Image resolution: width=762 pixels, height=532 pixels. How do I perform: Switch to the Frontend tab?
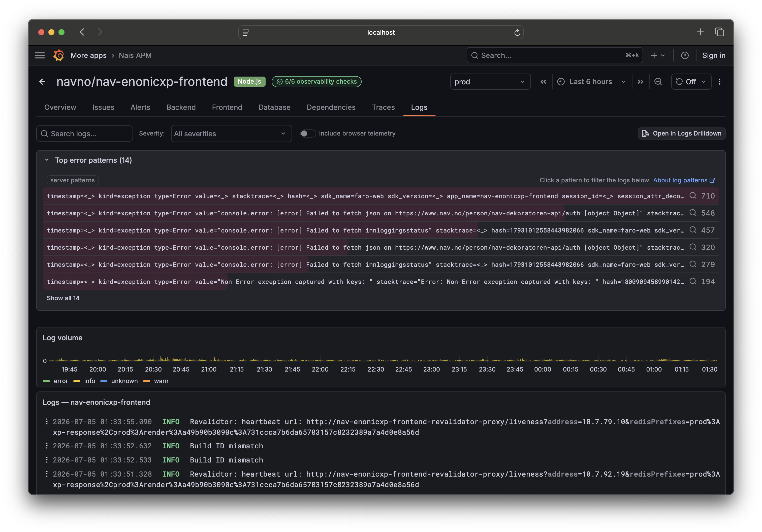coord(227,107)
